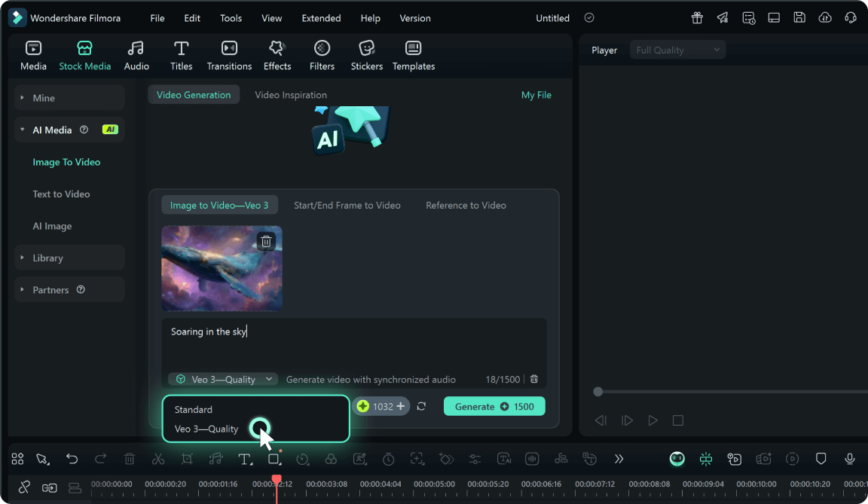Click the timeline delete trash icon
Screen dimensions: 868x504
point(129,459)
